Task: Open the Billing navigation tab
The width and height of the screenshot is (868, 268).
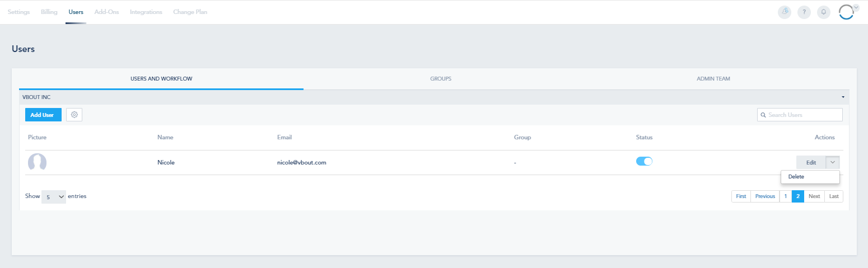Action: click(x=49, y=12)
